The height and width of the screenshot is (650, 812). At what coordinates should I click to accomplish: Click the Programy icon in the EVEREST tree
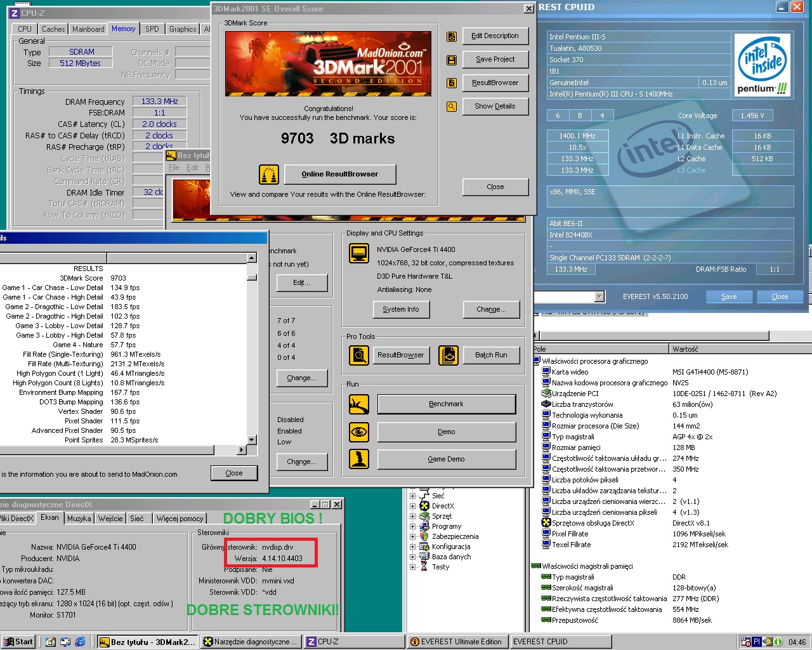point(424,526)
